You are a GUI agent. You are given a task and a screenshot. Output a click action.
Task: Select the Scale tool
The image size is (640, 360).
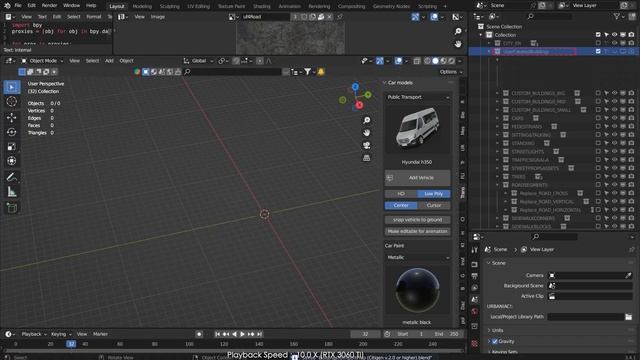(11, 146)
